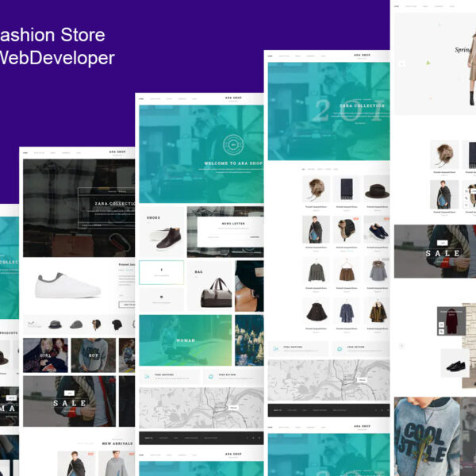Click the Free Return icon in center page
The image size is (476, 476).
(x=211, y=376)
